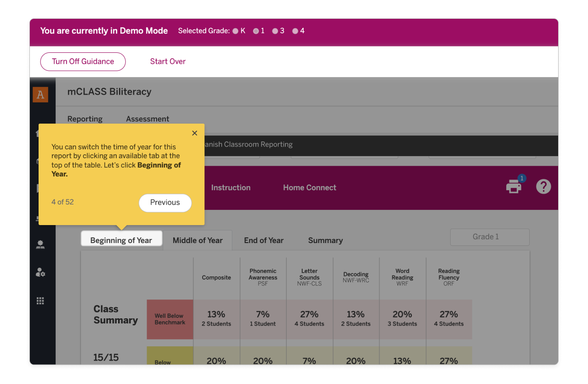Go to Previous guidance step

165,203
